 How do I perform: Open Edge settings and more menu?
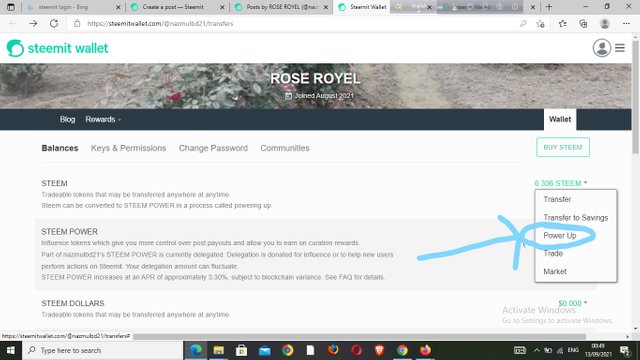point(626,24)
